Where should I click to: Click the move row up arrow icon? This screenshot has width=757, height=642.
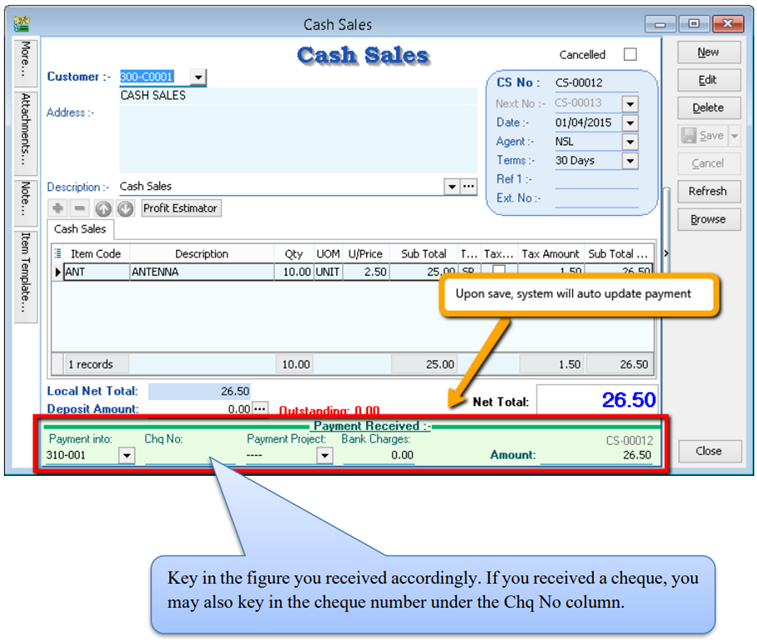point(104,208)
